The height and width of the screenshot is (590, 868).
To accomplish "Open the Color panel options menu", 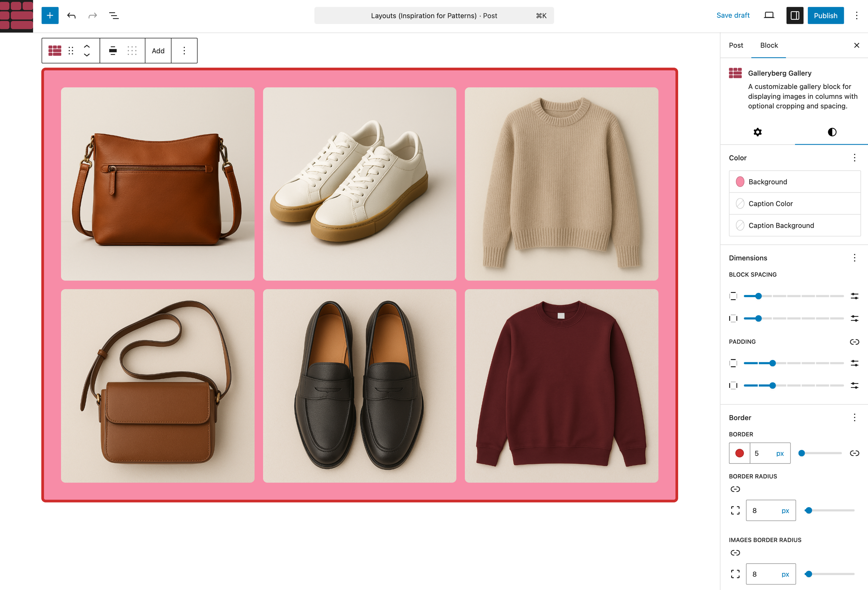I will coord(855,158).
